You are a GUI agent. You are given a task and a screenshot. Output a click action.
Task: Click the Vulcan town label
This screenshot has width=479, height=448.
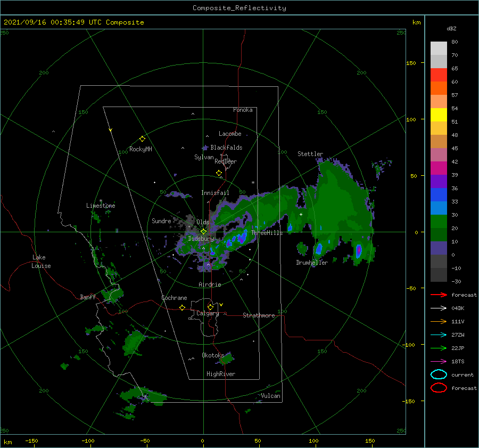pyautogui.click(x=271, y=396)
